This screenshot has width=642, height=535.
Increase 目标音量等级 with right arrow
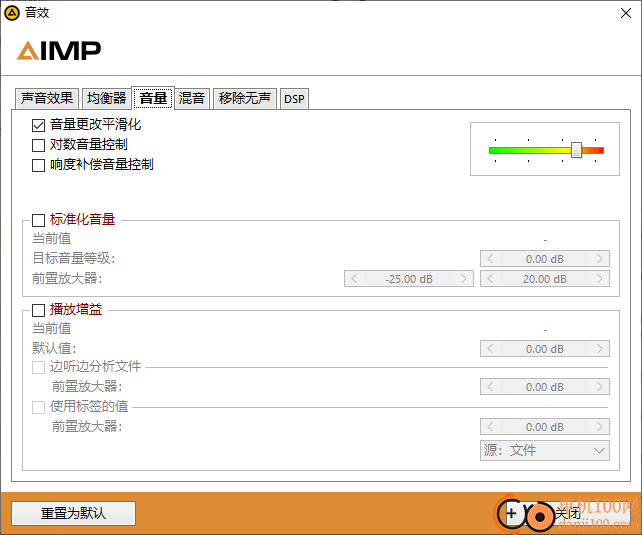pos(600,259)
